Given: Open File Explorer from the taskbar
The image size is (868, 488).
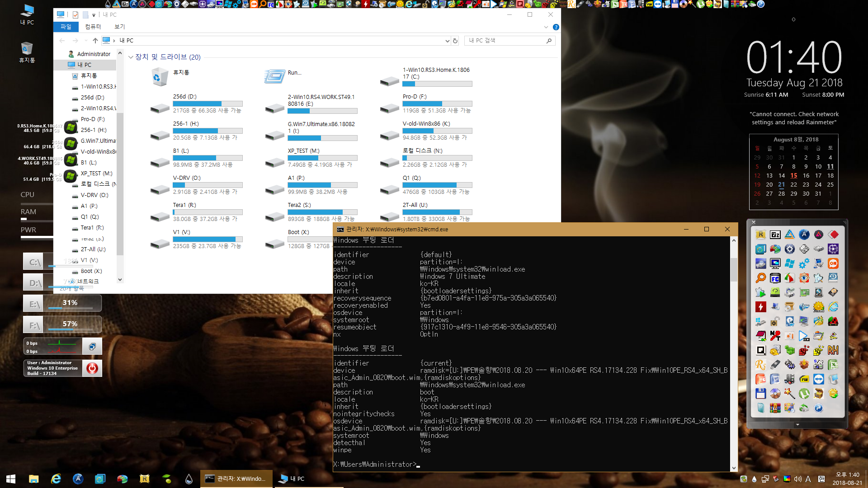Looking at the screenshot, I should tap(33, 479).
